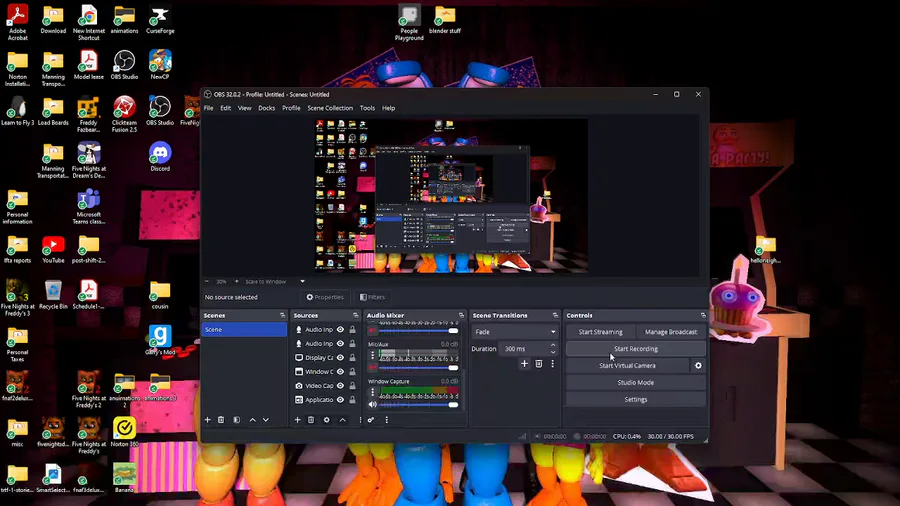Open the Recycle Bin on desktop
The height and width of the screenshot is (506, 900).
tap(53, 295)
